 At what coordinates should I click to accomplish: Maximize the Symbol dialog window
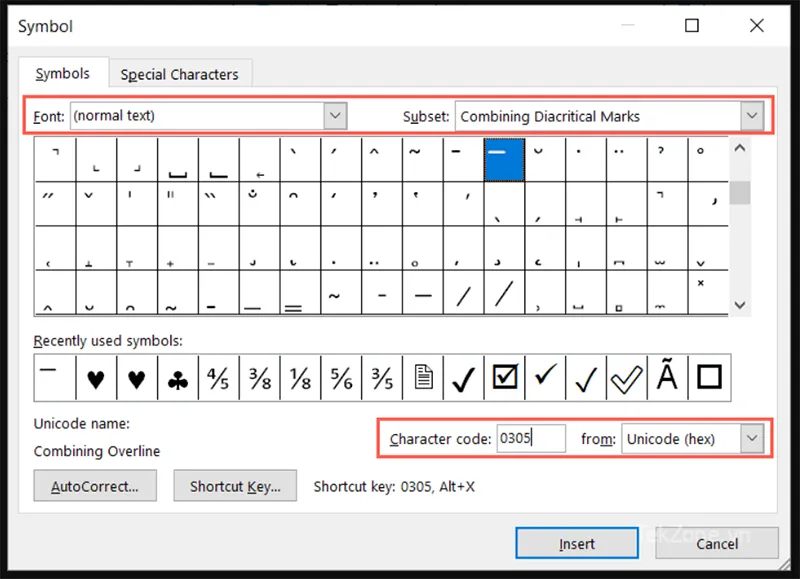click(692, 25)
